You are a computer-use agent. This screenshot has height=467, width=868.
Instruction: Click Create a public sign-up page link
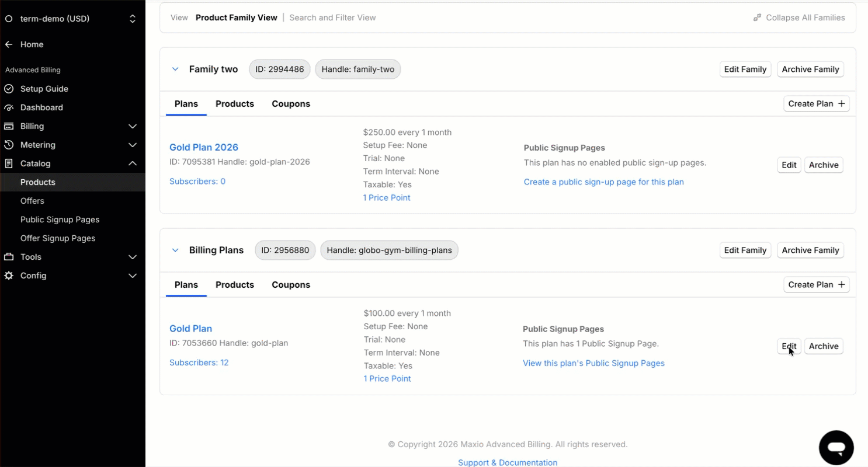[x=603, y=182]
